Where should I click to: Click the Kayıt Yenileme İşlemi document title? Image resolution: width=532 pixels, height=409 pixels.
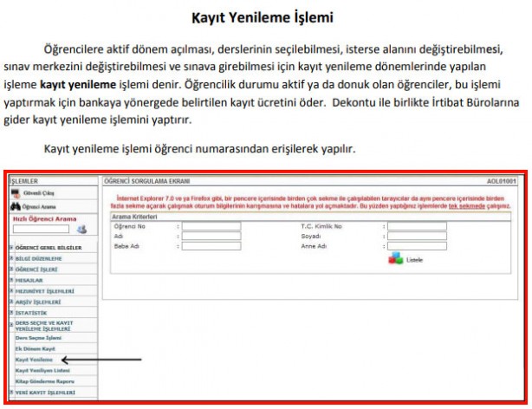tap(263, 17)
